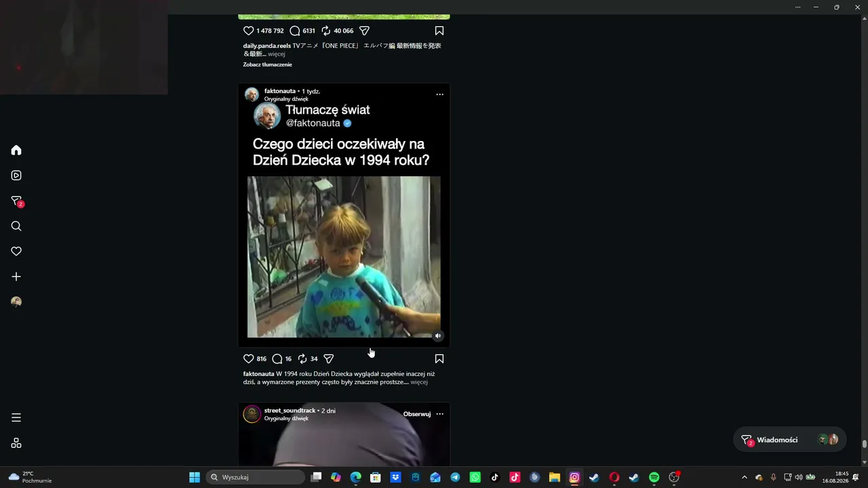The width and height of the screenshot is (868, 488).
Task: Open the clock and date 18:45 panel
Action: pyautogui.click(x=835, y=477)
